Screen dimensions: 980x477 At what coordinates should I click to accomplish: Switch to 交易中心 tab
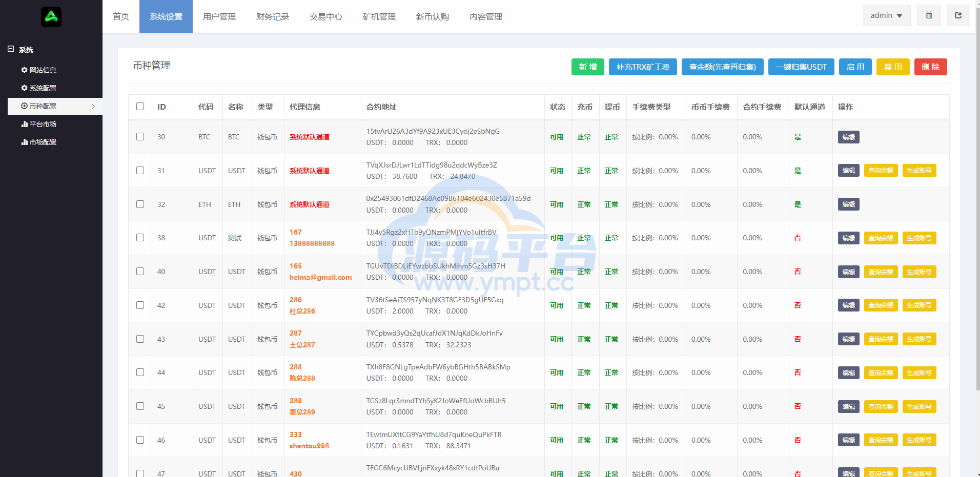[x=326, y=16]
